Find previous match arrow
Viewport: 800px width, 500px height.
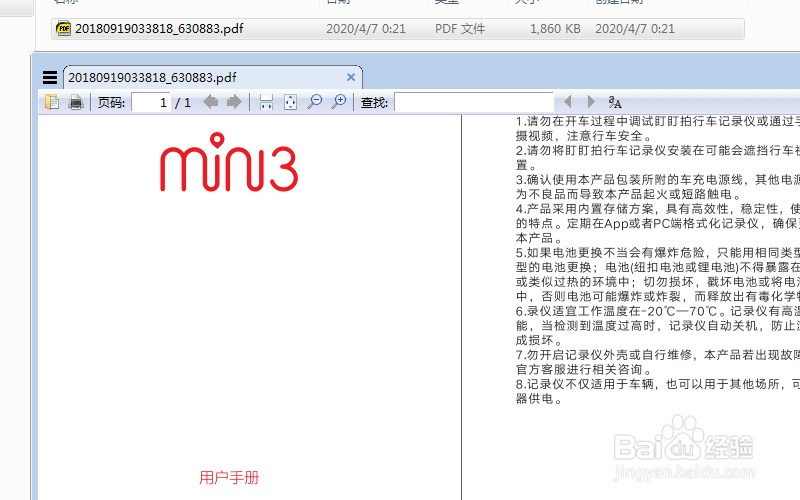click(567, 102)
